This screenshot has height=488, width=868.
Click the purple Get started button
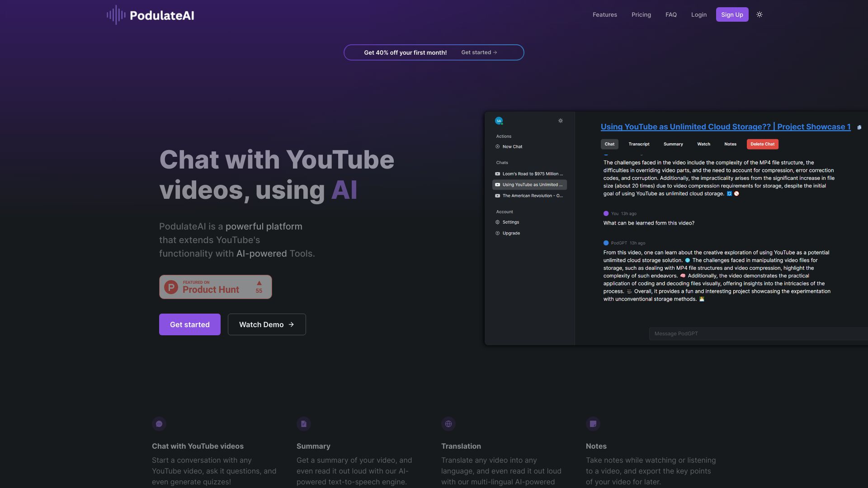[x=189, y=324]
